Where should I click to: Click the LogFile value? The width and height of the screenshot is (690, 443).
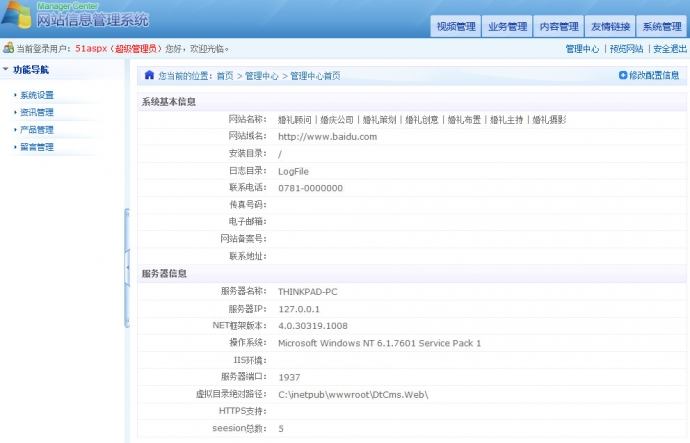293,171
